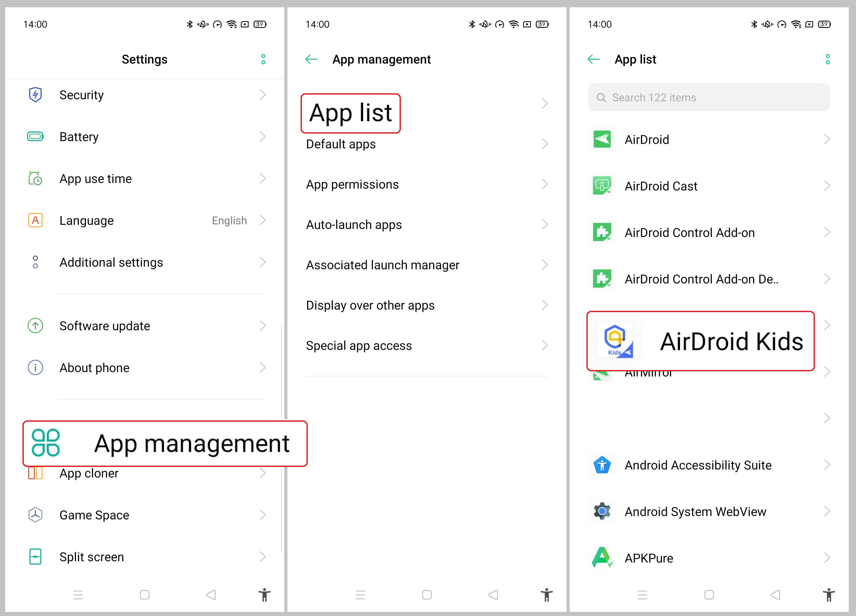This screenshot has height=616, width=856.
Task: Tap home button on App list screen
Action: (709, 595)
